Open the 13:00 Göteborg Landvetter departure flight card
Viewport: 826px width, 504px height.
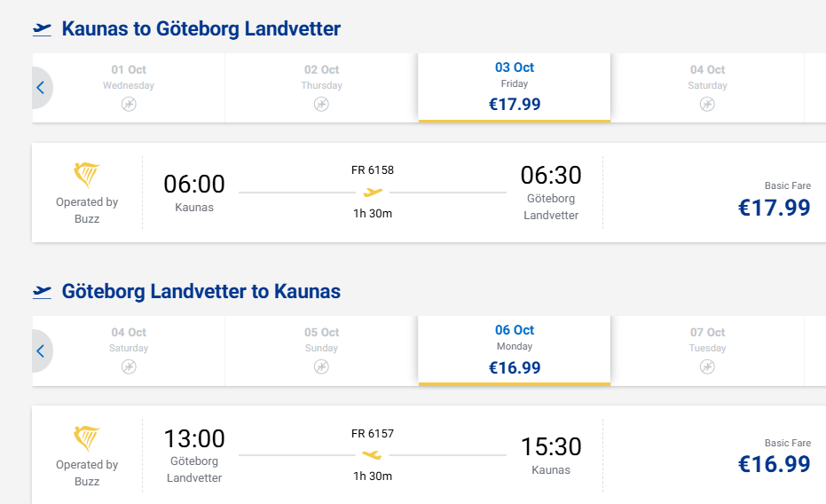429,455
